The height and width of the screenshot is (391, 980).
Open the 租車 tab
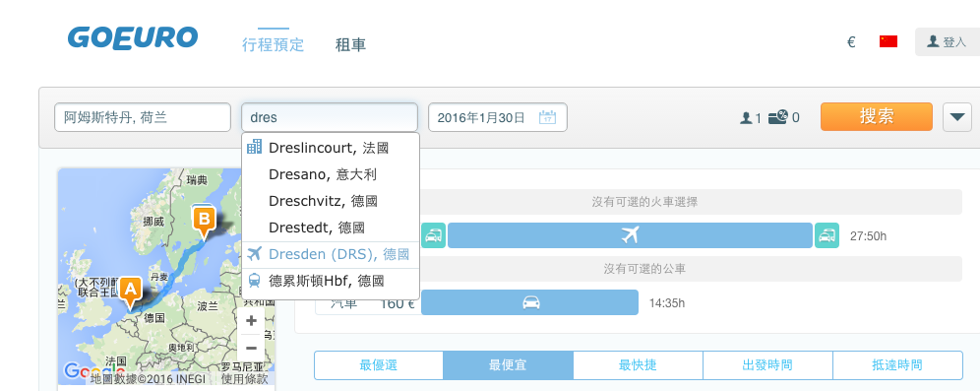click(x=350, y=44)
